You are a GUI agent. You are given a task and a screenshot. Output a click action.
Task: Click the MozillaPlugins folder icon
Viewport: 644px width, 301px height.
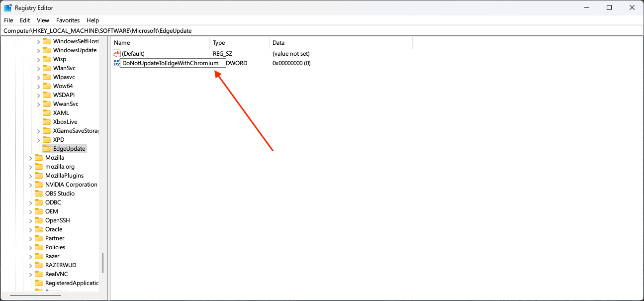pos(39,176)
